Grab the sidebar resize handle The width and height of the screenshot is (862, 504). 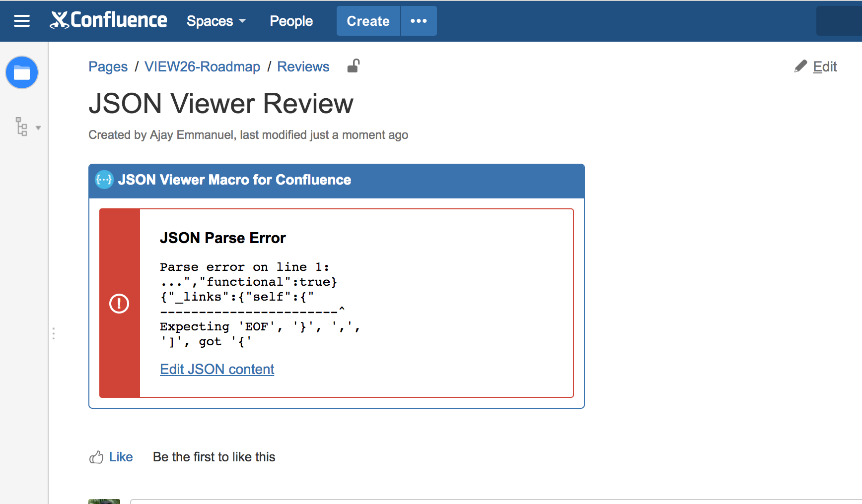point(53,333)
